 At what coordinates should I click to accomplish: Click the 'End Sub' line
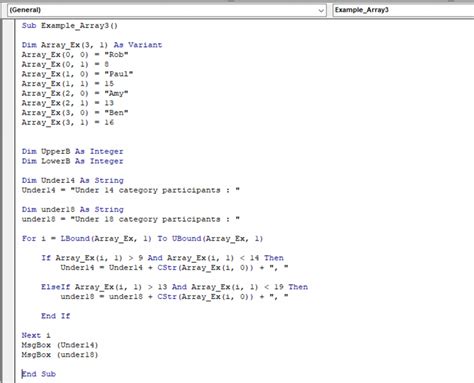(x=39, y=374)
